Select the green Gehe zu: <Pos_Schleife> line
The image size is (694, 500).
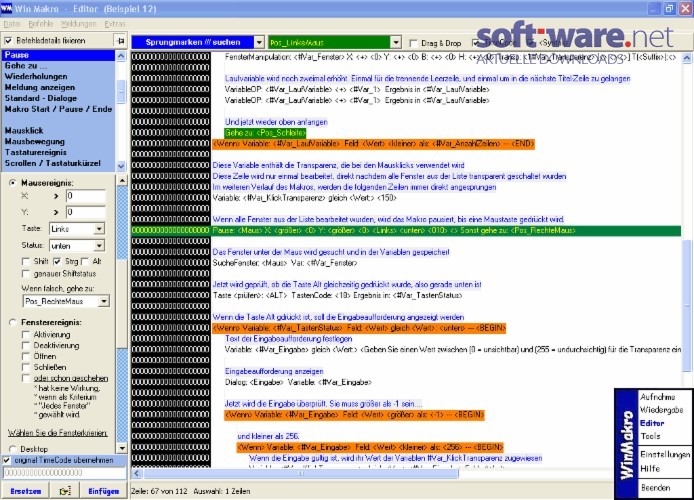pos(265,133)
